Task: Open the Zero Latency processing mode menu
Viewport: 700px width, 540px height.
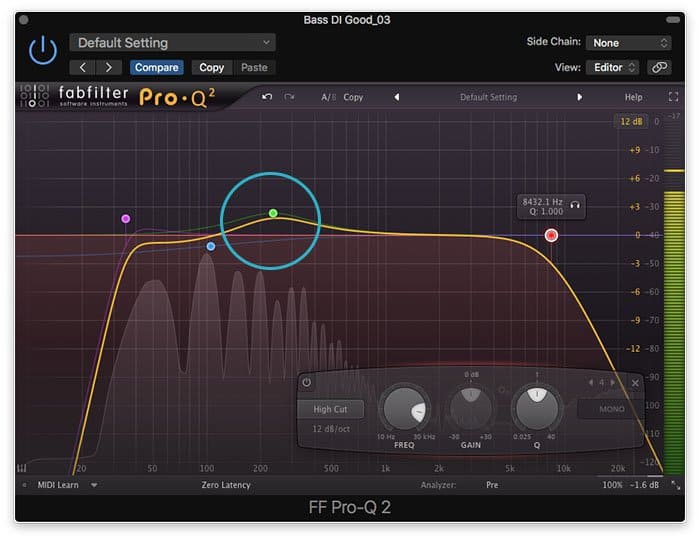Action: tap(226, 485)
